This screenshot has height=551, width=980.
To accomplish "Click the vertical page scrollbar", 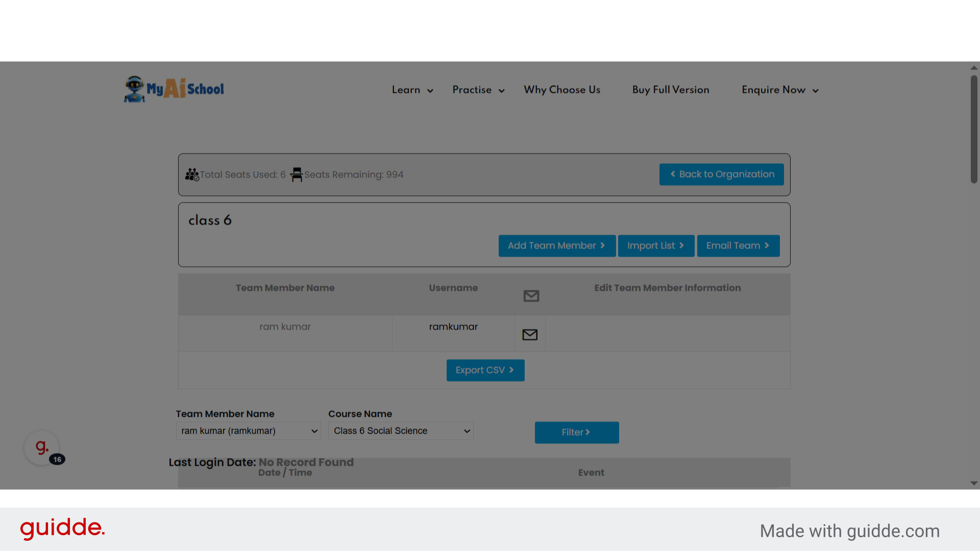I will 974,130.
